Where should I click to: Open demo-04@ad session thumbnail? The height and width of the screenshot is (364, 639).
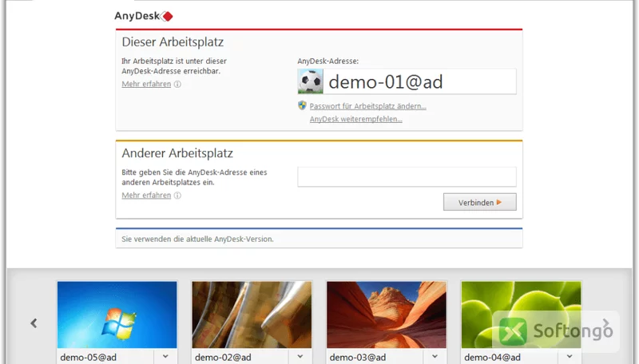coord(522,315)
